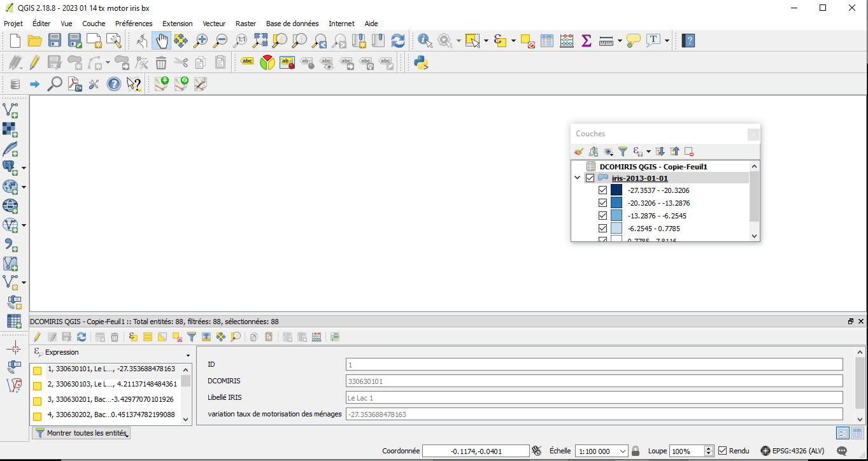Create a new project with blank page icon
Screen dimensions: 868x461
pyautogui.click(x=15, y=41)
